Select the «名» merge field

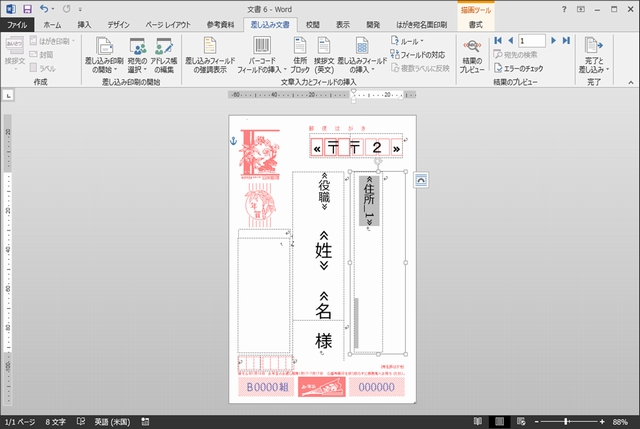tap(324, 305)
